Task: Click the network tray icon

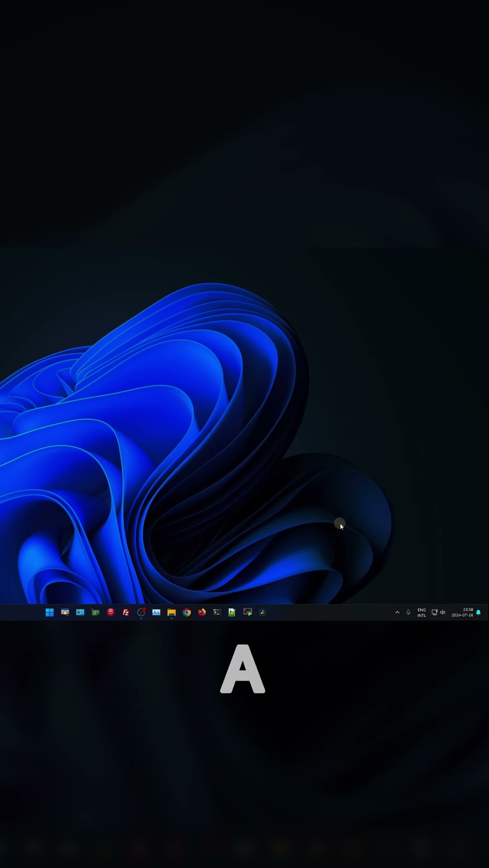Action: click(435, 612)
